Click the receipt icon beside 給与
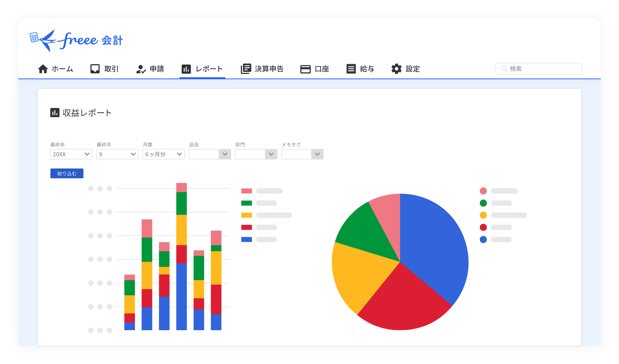 [x=351, y=69]
